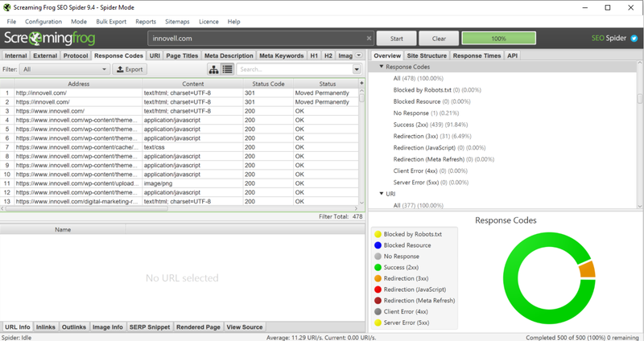
Task: Sort by the Content column header
Action: pyautogui.click(x=192, y=84)
